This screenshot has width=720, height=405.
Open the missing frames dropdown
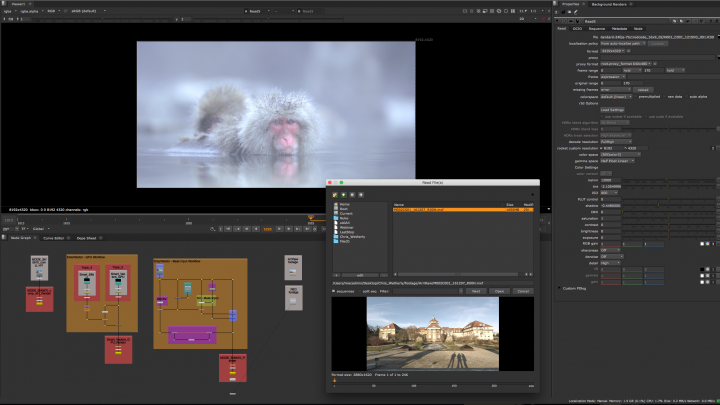coord(615,90)
